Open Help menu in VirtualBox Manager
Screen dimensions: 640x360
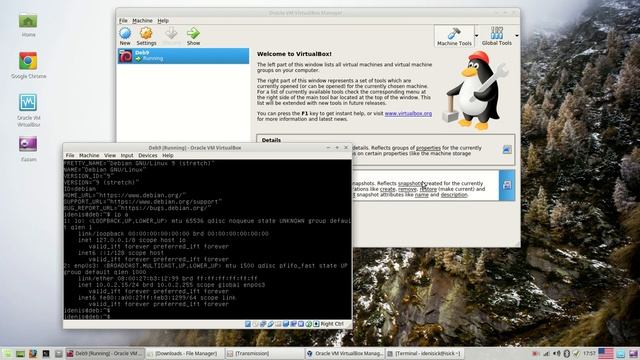point(163,20)
